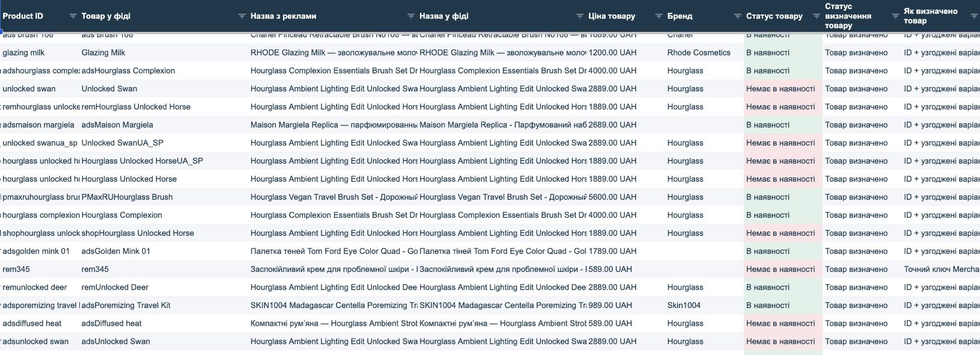This screenshot has width=980, height=355.
Task: Click the PMaxRUHourglass Brush feed item cell
Action: (x=127, y=197)
